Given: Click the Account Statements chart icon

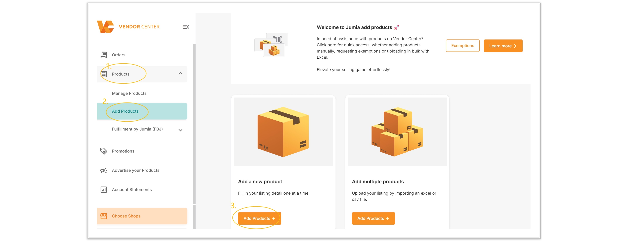Looking at the screenshot, I should pos(104,190).
